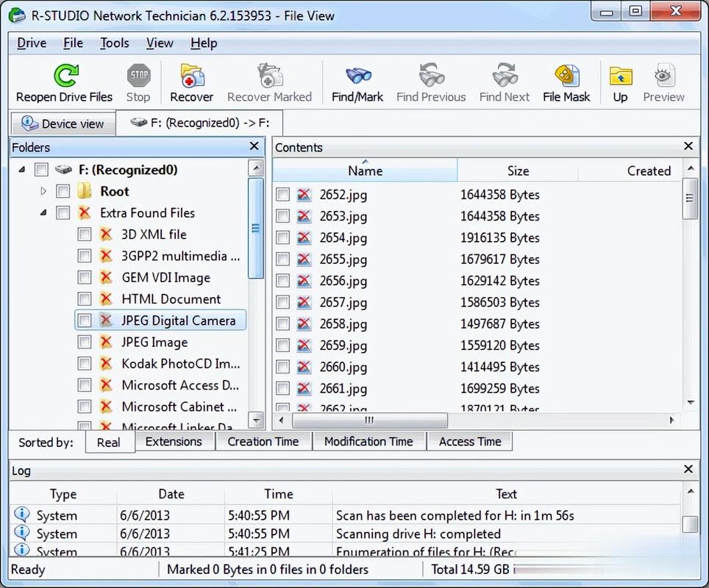Mark the Extra Found Files checkbox

click(63, 212)
